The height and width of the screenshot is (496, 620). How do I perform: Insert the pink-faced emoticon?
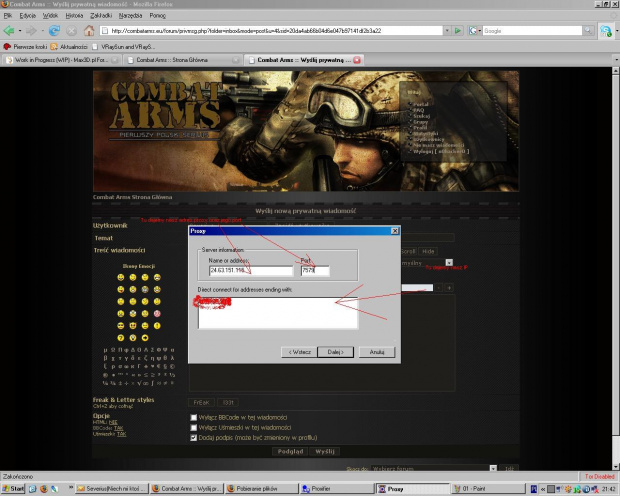coord(157,314)
